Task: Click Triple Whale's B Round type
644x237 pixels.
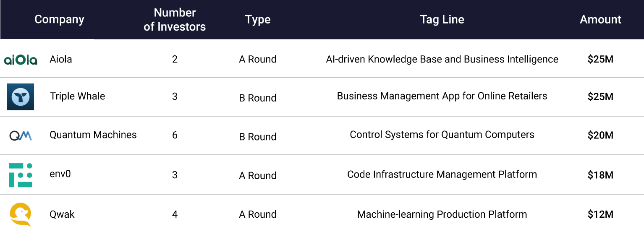Action: [x=258, y=98]
